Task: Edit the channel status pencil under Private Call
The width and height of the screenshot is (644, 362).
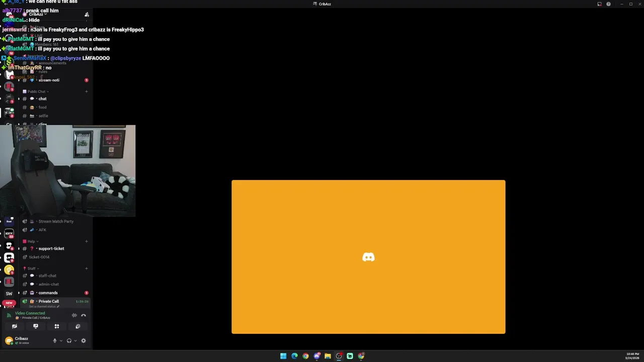Action: click(x=58, y=306)
